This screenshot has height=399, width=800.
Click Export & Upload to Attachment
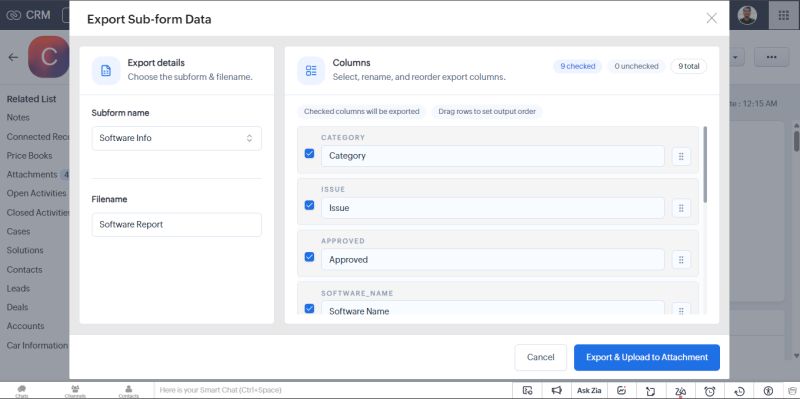(x=646, y=357)
